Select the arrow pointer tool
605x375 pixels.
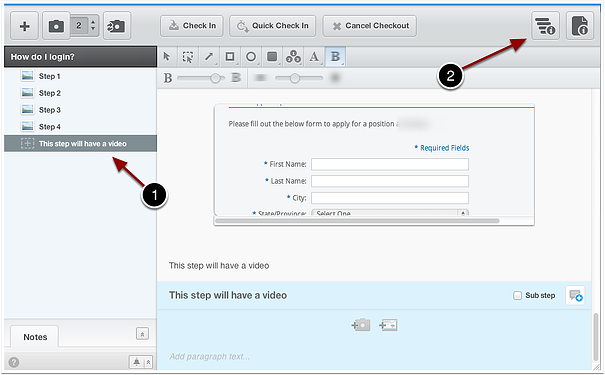pos(167,57)
